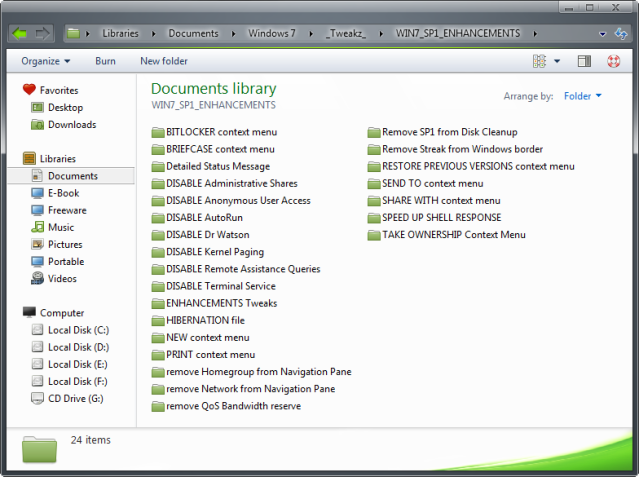Click 'NEW context menu' folder name
Viewport: 639px width, 477px height.
point(208,338)
